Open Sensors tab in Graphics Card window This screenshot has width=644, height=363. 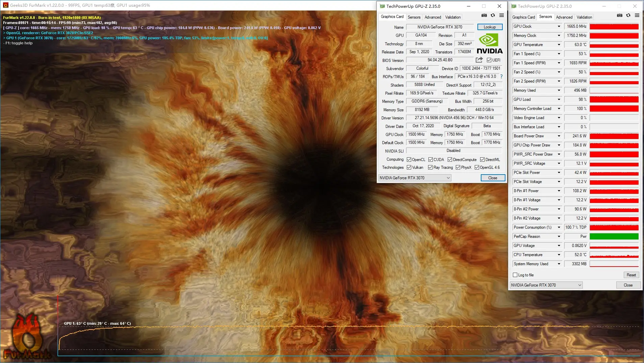pyautogui.click(x=414, y=17)
